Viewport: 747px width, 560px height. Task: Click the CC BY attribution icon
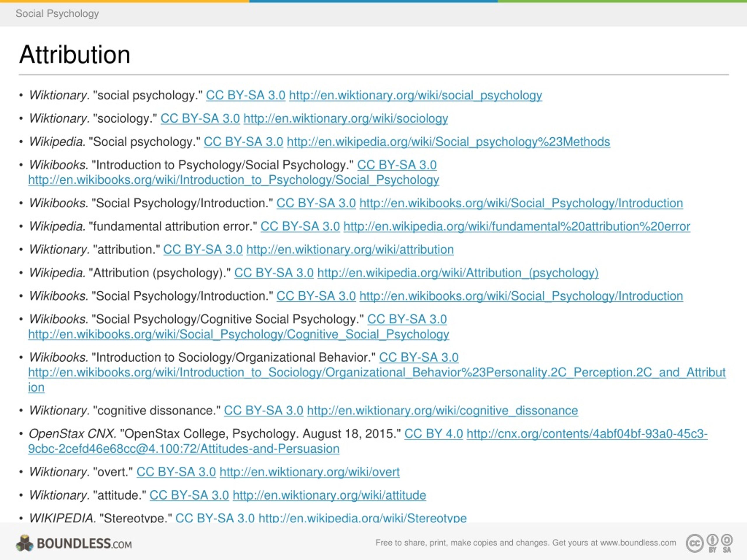click(713, 543)
